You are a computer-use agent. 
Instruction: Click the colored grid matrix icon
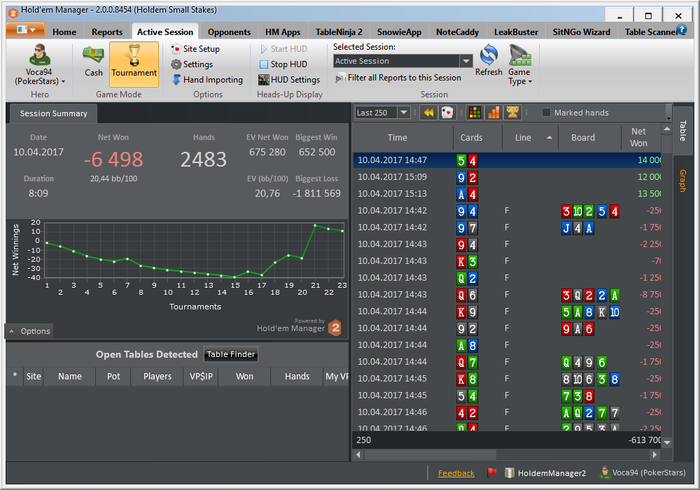[x=475, y=112]
